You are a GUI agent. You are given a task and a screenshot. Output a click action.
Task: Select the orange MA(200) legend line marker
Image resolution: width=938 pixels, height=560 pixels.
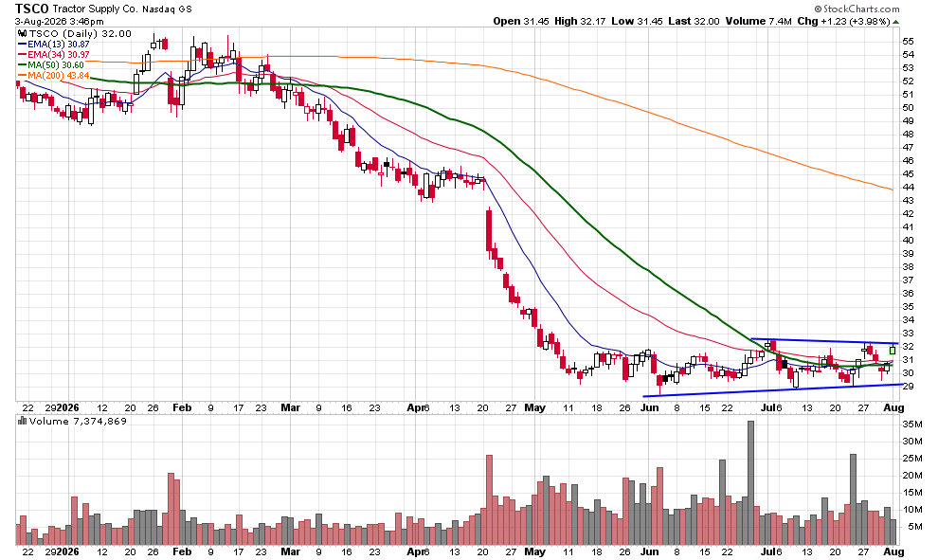[23, 76]
